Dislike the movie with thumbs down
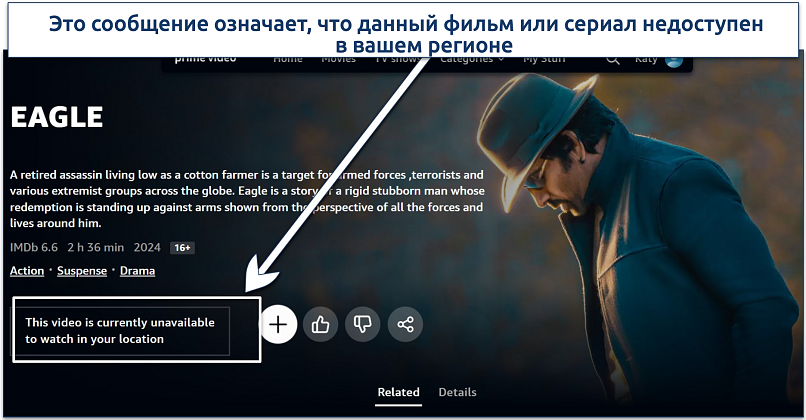This screenshot has width=806, height=420. tap(362, 324)
